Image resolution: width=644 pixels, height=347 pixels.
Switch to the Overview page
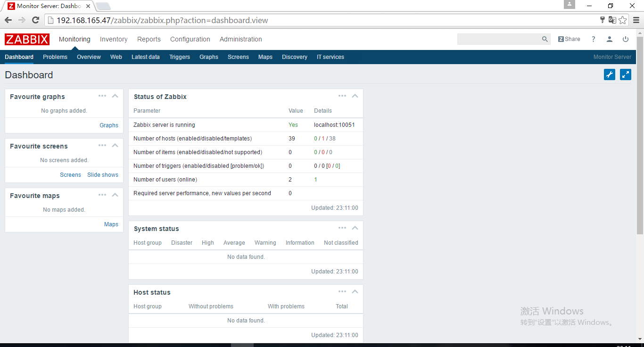(x=89, y=57)
